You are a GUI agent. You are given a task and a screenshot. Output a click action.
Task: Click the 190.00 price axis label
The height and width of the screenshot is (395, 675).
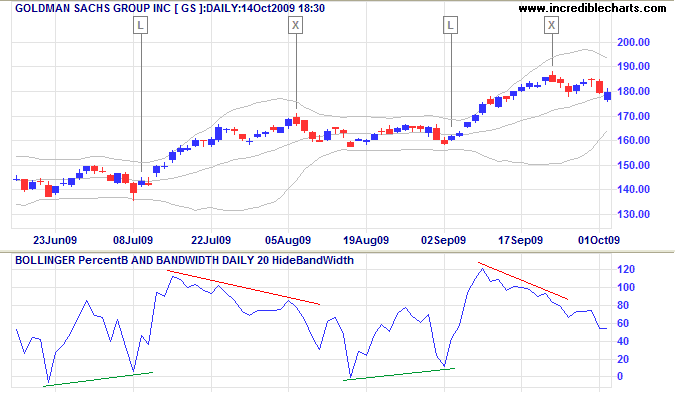pyautogui.click(x=634, y=66)
